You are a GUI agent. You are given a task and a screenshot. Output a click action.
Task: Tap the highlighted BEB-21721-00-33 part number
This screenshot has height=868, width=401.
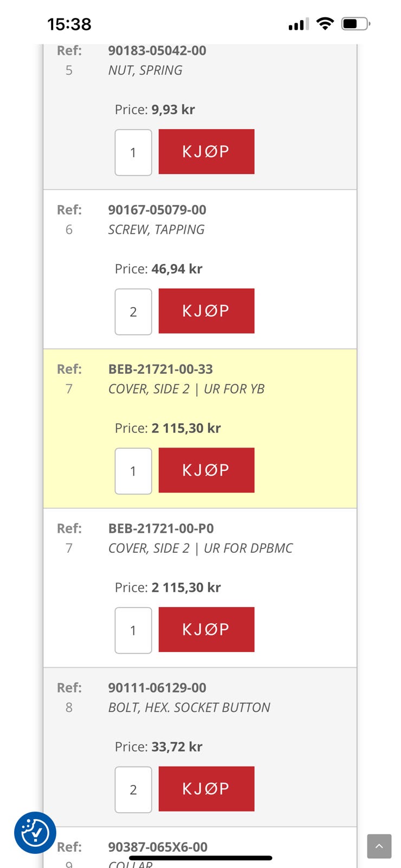(x=160, y=369)
